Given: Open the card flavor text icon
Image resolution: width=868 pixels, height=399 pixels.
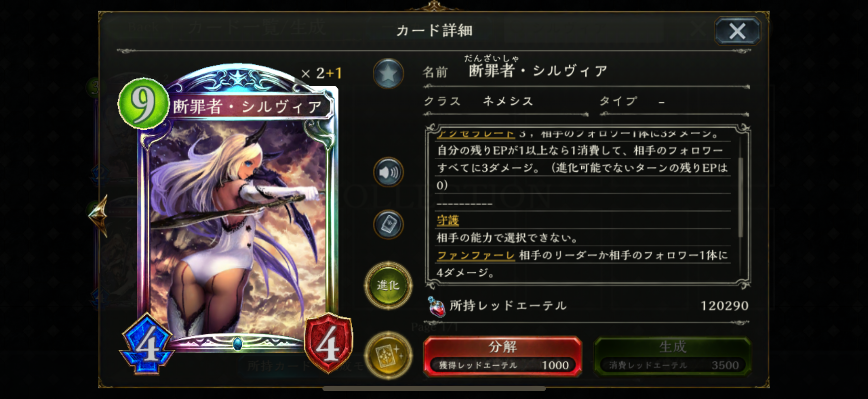Looking at the screenshot, I should coord(388,225).
